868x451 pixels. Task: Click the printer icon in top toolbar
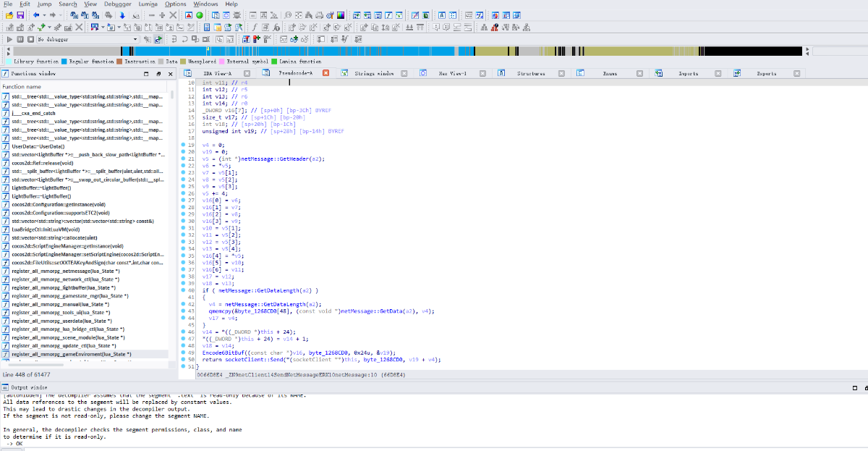[x=319, y=14]
